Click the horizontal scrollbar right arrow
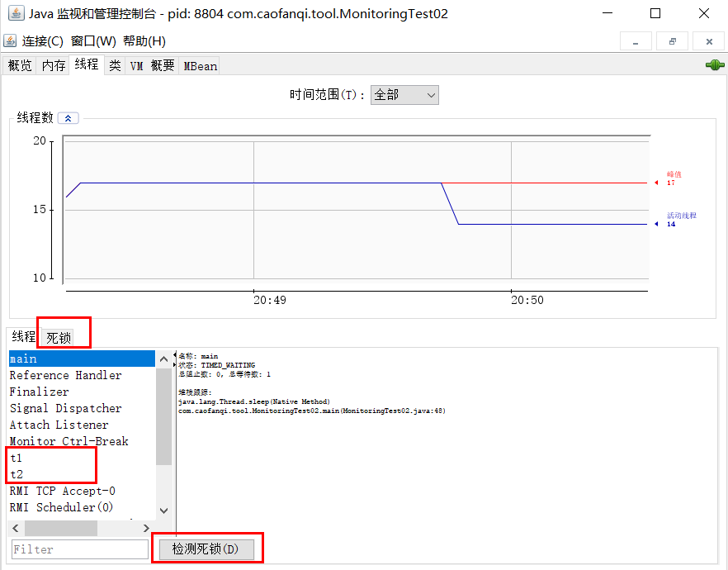The height and width of the screenshot is (570, 728). click(x=147, y=528)
